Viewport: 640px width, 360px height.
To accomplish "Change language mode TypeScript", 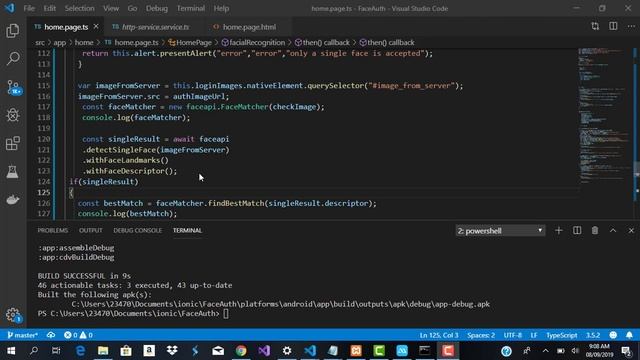I will point(562,335).
